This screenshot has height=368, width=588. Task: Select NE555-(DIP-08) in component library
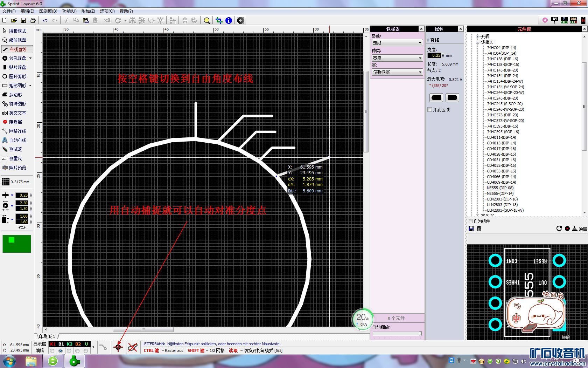pyautogui.click(x=500, y=188)
